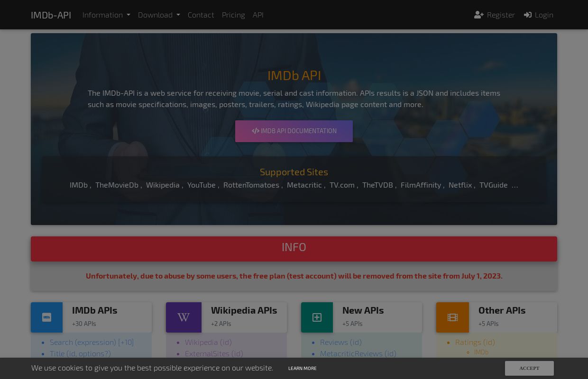Open Title (id, options?) API link
The width and height of the screenshot is (588, 379).
(80, 353)
